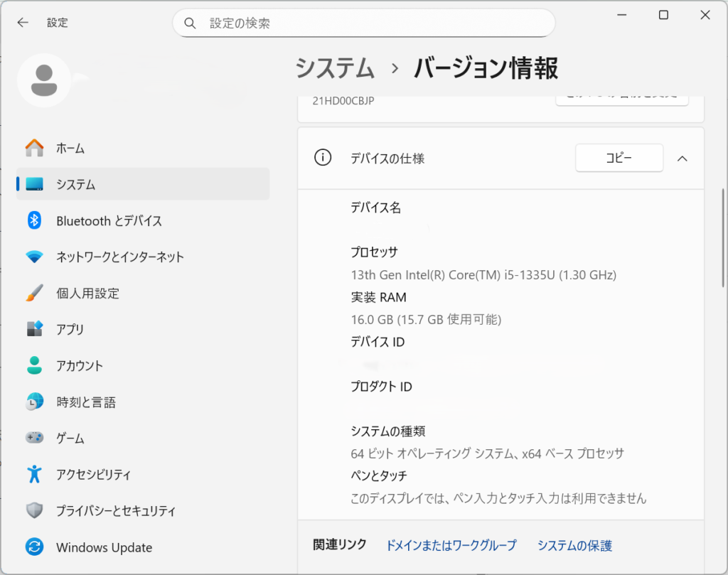Open システムの保護 link
The image size is (728, 575).
[x=574, y=545]
